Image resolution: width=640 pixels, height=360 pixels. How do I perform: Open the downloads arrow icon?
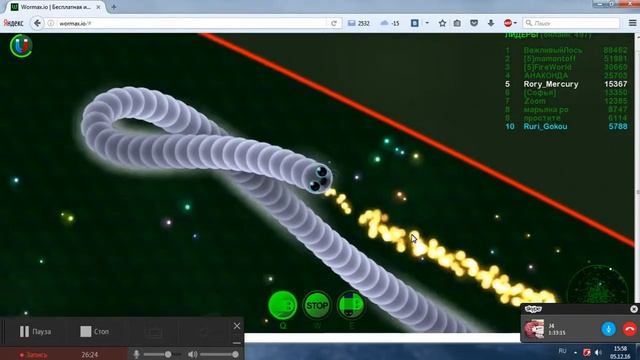[491, 23]
